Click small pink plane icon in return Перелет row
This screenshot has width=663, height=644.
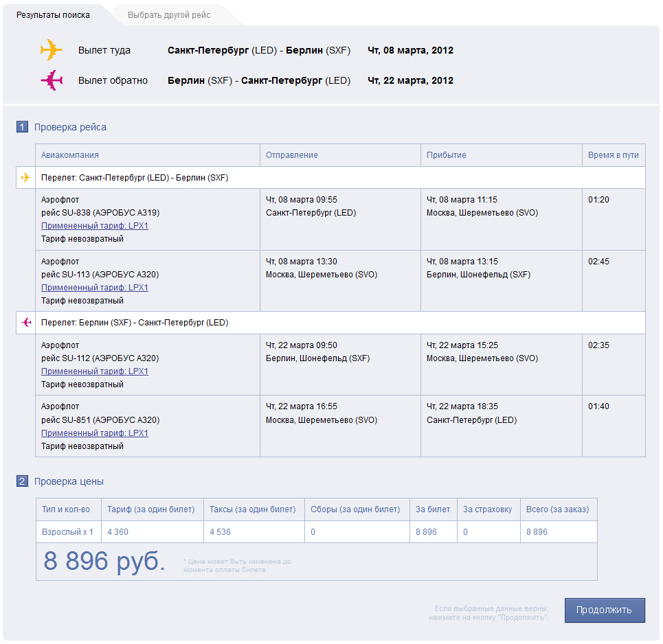[26, 323]
